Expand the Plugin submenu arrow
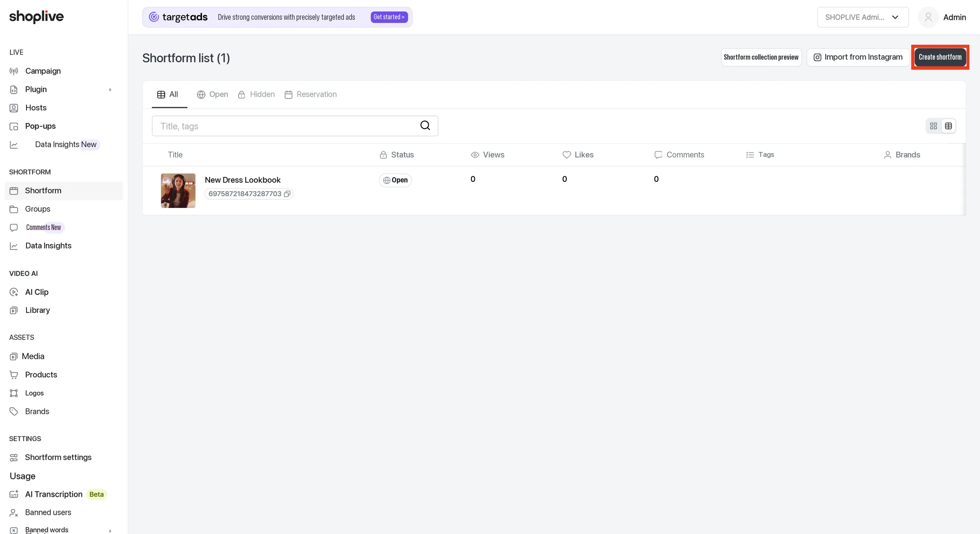The height and width of the screenshot is (534, 980). [110, 89]
